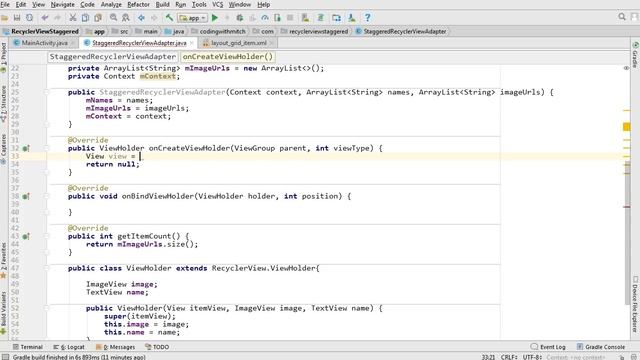640x360 pixels.
Task: Collapse the onBindViewHolder method fold marker
Action: [x=47, y=196]
